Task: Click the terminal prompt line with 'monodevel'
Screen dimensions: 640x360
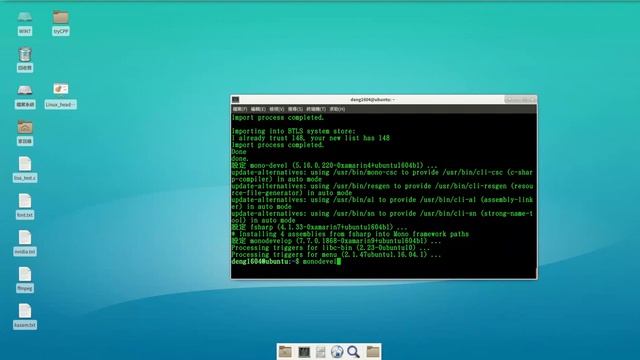Action: [286, 261]
